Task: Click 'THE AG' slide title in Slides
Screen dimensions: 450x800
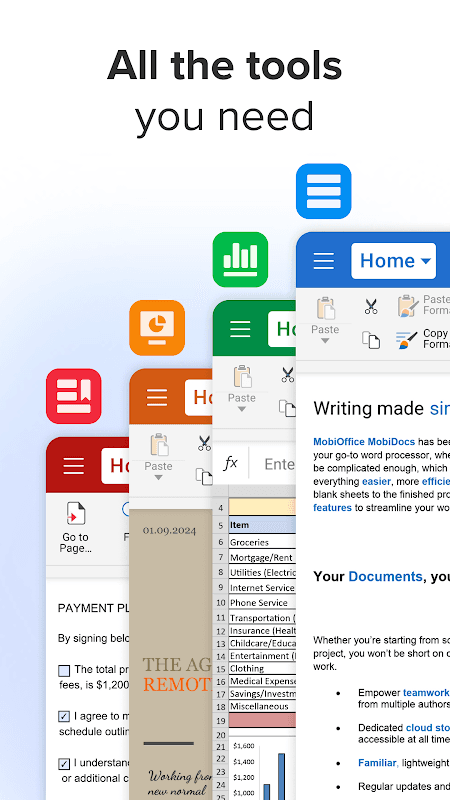Action: click(x=177, y=664)
